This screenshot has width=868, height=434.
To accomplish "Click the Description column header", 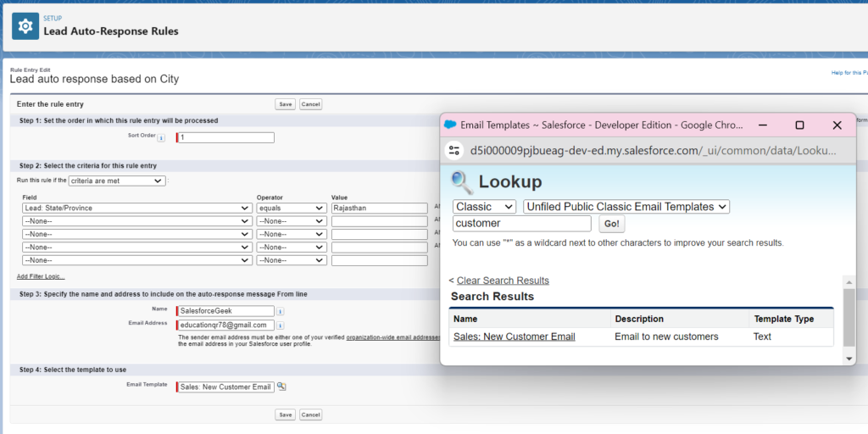I will coord(639,319).
